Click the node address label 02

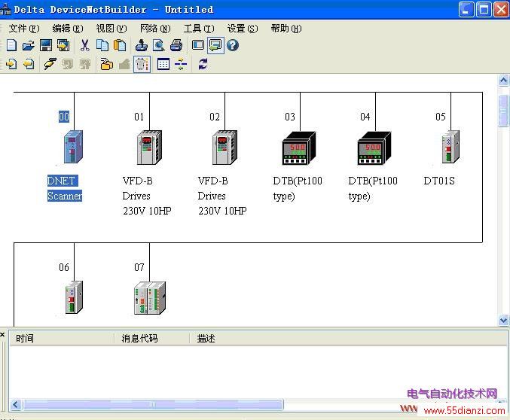[215, 117]
